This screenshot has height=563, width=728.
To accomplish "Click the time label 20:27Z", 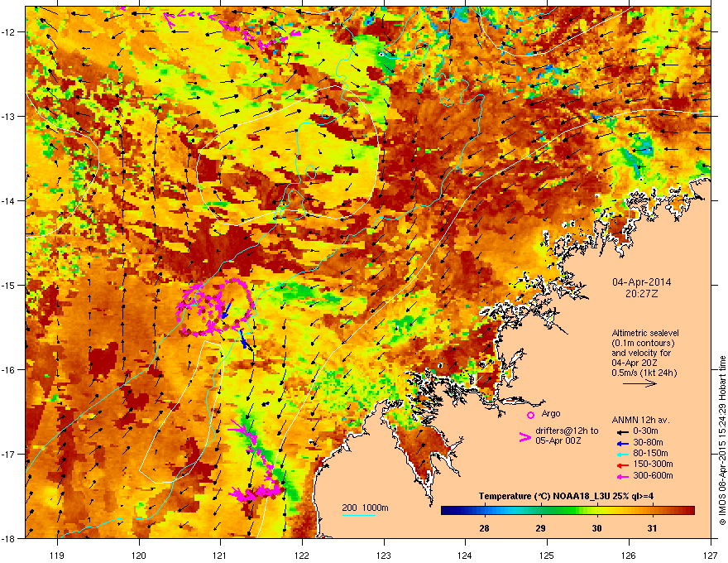I will (x=641, y=294).
